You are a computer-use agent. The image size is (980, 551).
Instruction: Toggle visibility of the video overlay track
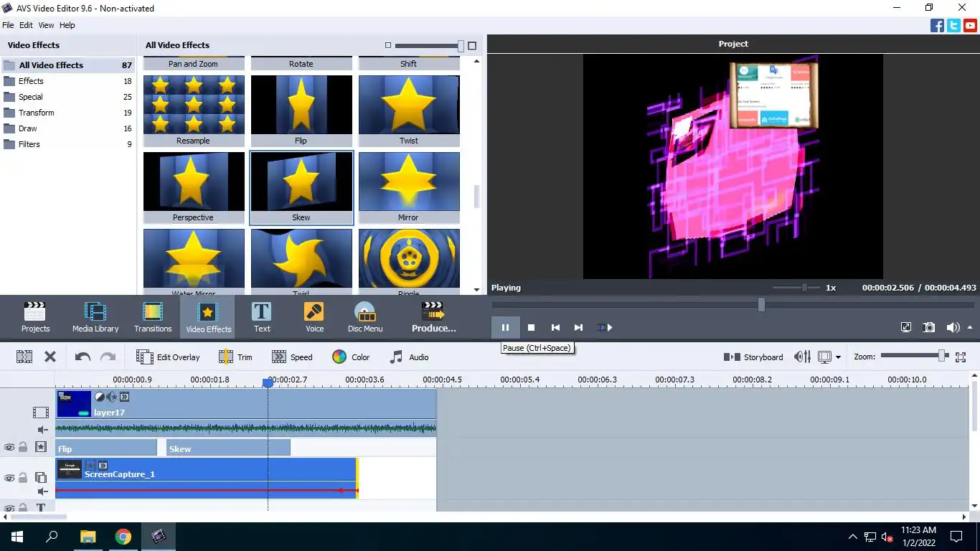coord(9,478)
